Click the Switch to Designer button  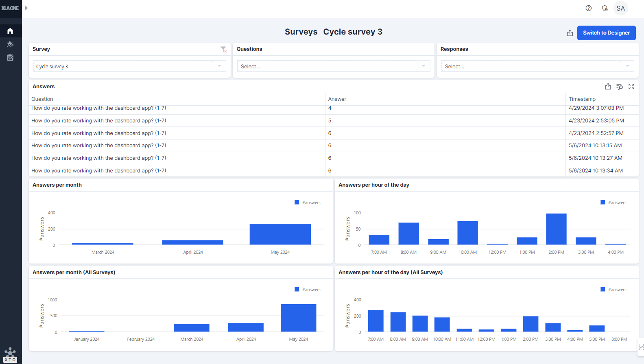coord(606,33)
